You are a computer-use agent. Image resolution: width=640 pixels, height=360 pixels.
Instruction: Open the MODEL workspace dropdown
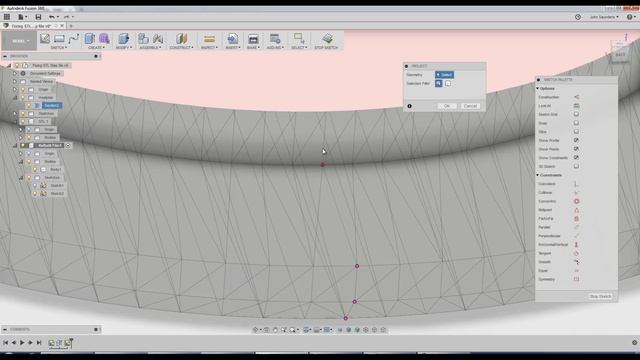click(x=19, y=41)
